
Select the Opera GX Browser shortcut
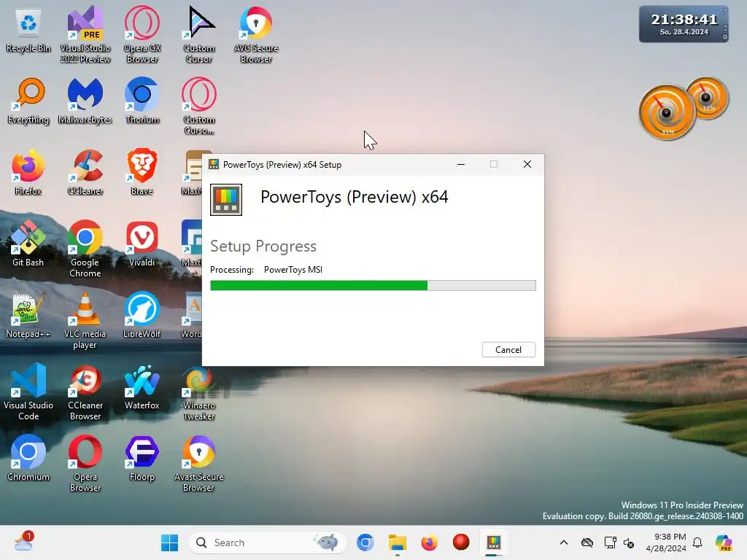(142, 35)
